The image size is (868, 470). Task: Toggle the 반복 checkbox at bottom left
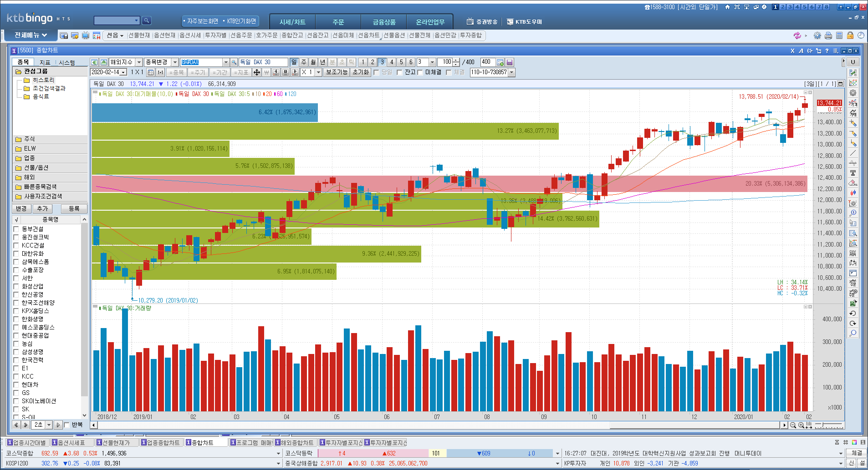tap(67, 425)
